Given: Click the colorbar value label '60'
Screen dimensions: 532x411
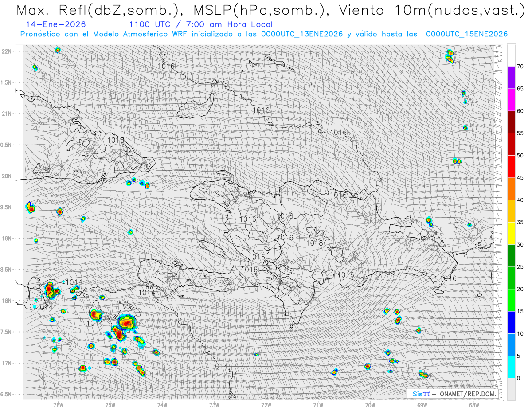Looking at the screenshot, I should coord(520,111).
